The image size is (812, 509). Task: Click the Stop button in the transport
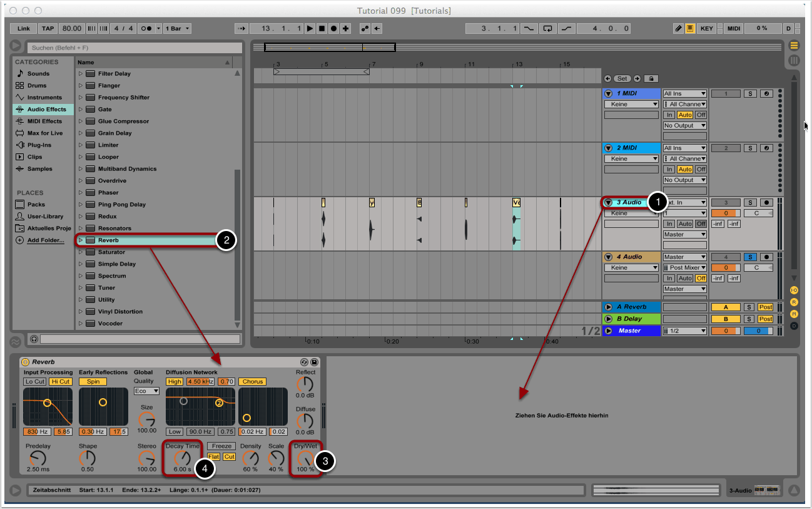322,29
